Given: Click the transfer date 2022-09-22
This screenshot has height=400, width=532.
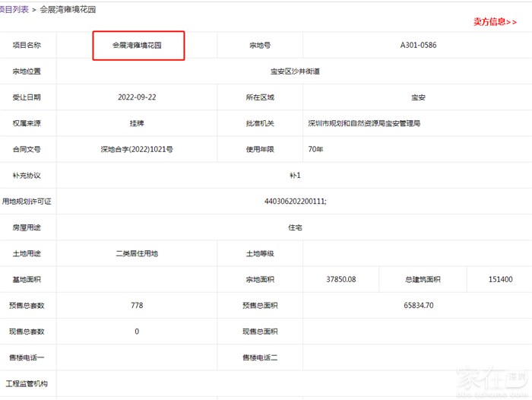Looking at the screenshot, I should pos(137,97).
